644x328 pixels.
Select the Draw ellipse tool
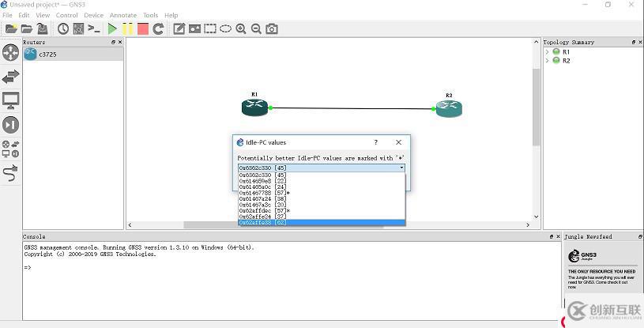(225, 28)
